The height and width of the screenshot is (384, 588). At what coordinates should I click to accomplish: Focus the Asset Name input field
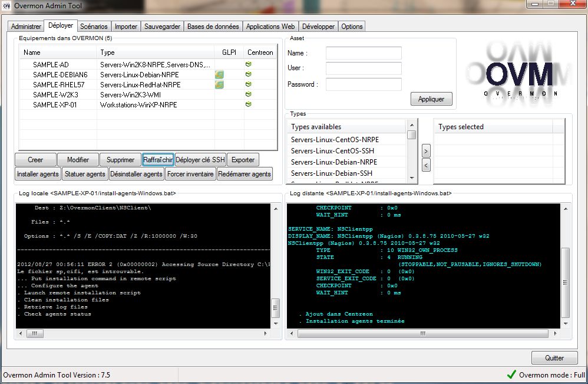364,53
